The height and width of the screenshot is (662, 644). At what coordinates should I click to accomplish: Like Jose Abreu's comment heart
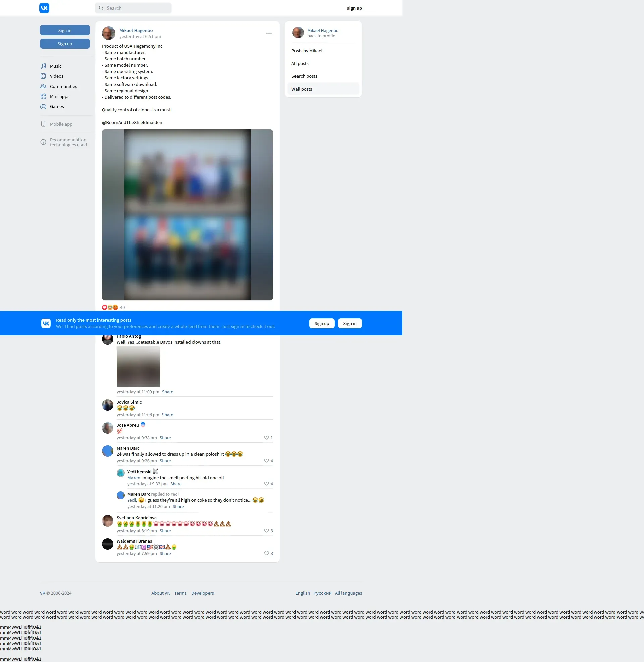tap(267, 438)
